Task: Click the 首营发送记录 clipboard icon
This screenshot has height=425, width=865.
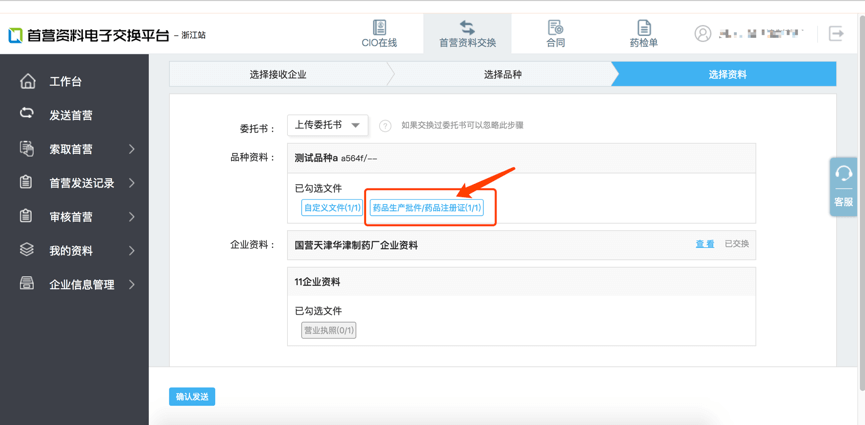Action: pyautogui.click(x=25, y=183)
